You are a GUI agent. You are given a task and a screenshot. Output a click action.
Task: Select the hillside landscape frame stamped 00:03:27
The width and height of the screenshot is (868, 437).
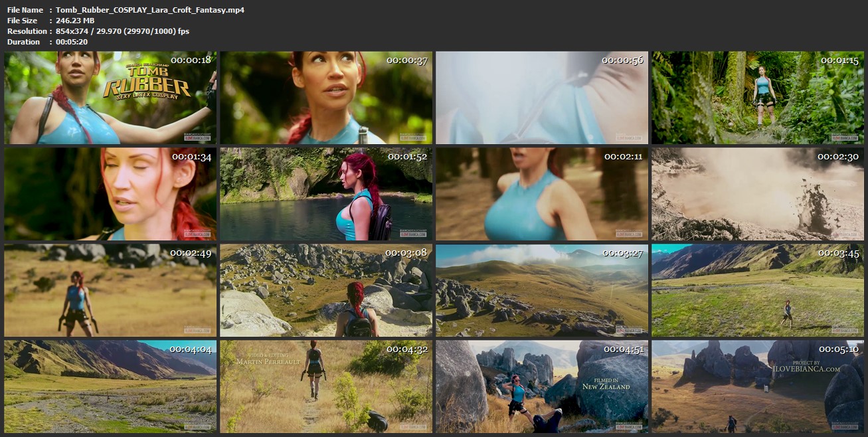point(542,290)
